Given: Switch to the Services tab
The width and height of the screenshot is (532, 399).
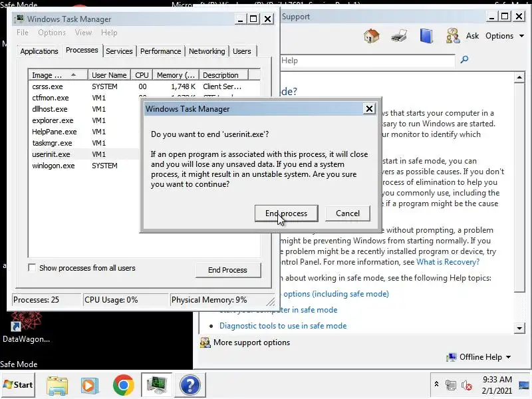Looking at the screenshot, I should click(119, 51).
